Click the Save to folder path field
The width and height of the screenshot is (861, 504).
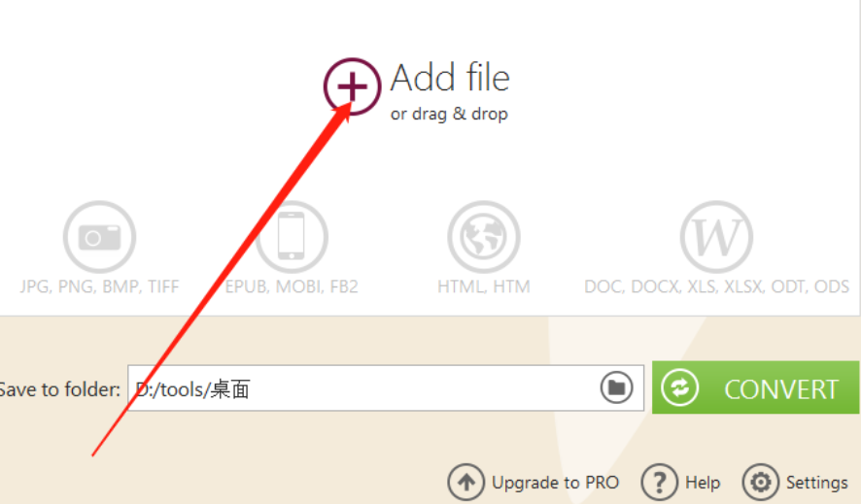[x=386, y=387]
